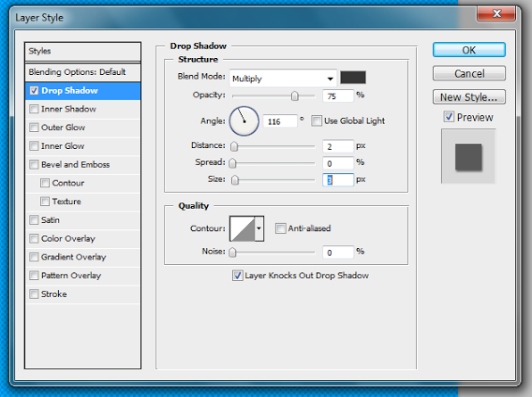Select the Inner Glow list item label

tap(63, 146)
